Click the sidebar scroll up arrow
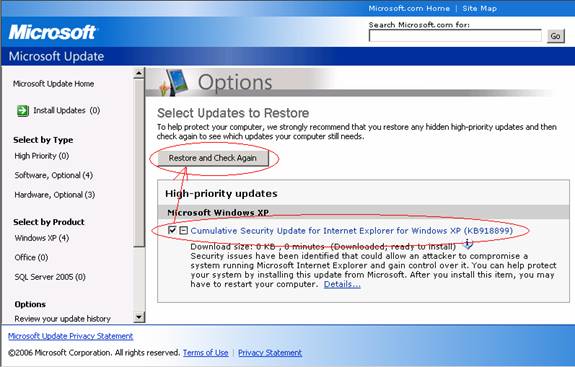 [x=139, y=73]
